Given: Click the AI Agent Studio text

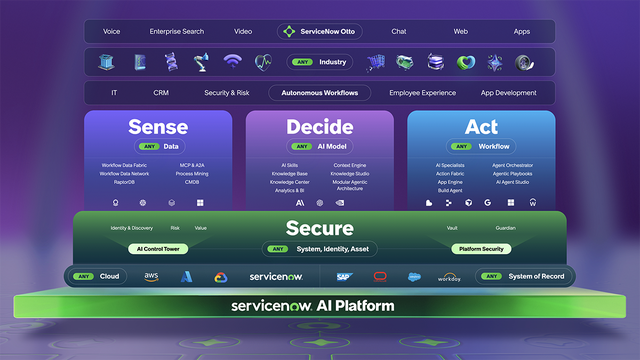Looking at the screenshot, I should coord(512,182).
